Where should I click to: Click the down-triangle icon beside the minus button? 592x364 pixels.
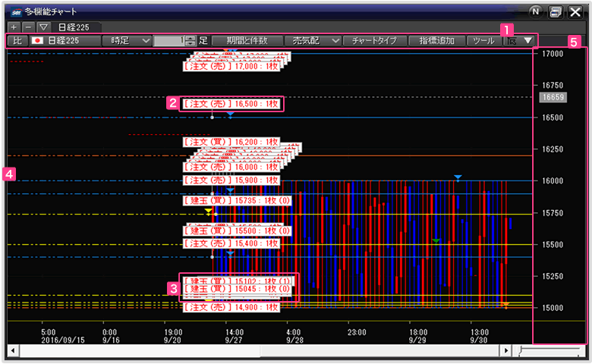pos(43,27)
